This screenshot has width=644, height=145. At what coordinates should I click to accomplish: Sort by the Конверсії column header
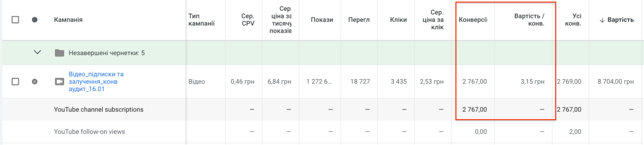[x=473, y=20]
